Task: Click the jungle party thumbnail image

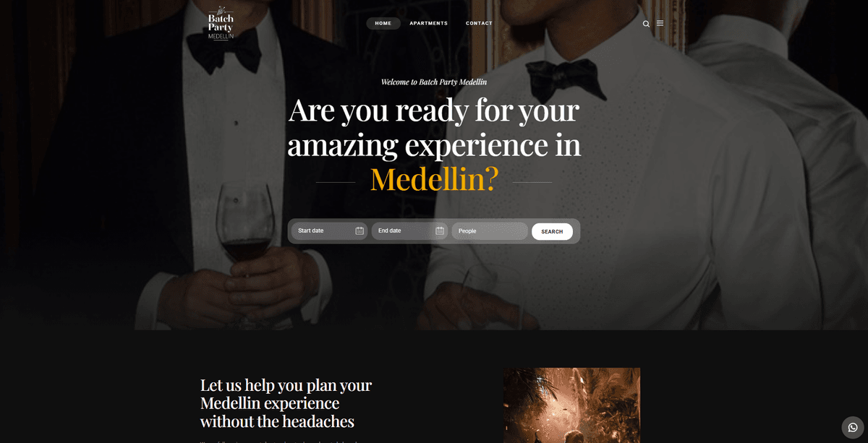Action: click(x=571, y=405)
